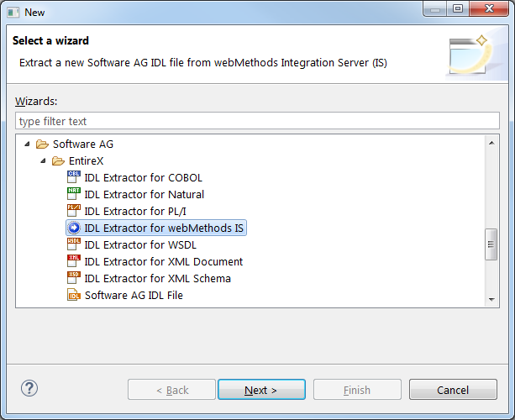
Task: Open help via the question mark icon
Action: click(29, 388)
